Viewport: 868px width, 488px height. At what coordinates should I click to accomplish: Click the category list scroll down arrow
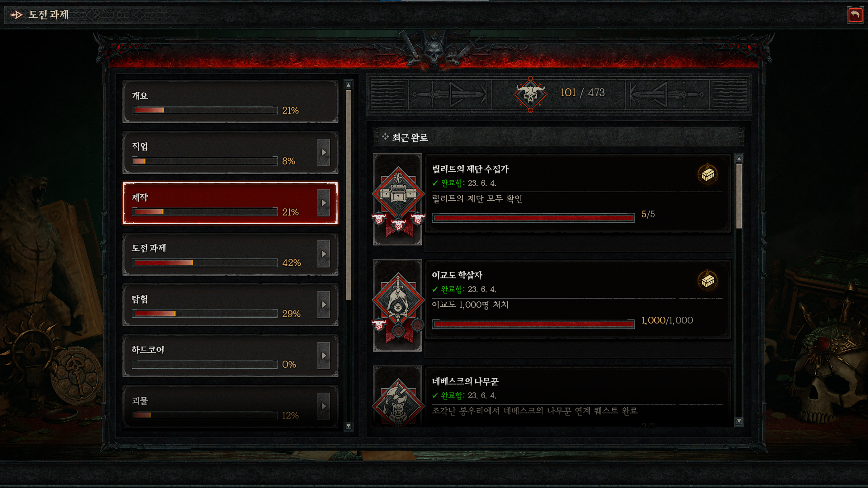[x=348, y=426]
